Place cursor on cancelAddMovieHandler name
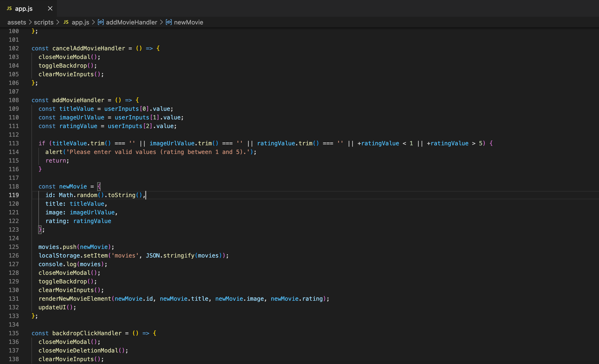 pos(89,48)
